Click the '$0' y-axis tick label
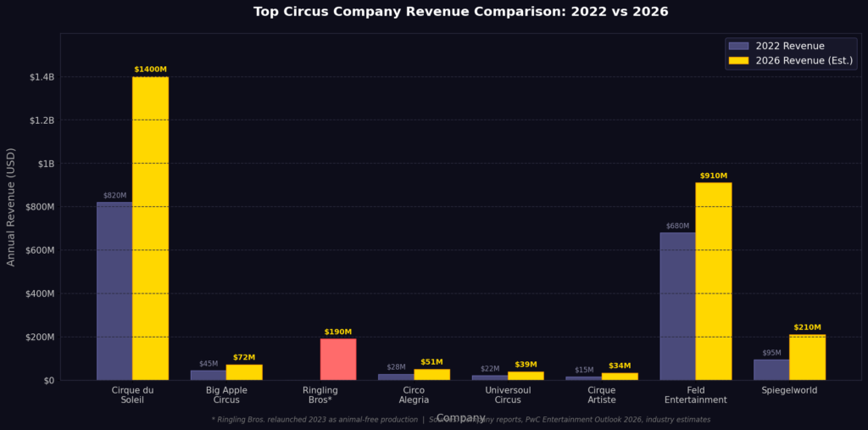The height and width of the screenshot is (430, 868). 49,380
